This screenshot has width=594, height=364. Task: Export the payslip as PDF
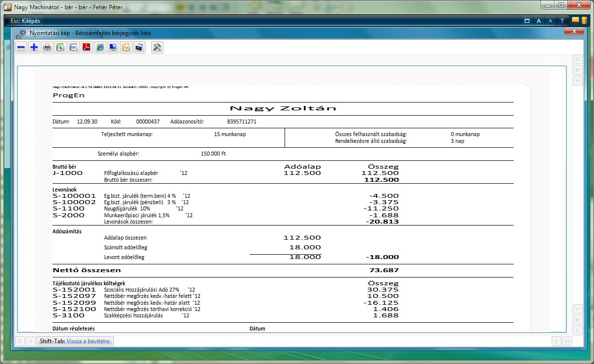pos(87,48)
